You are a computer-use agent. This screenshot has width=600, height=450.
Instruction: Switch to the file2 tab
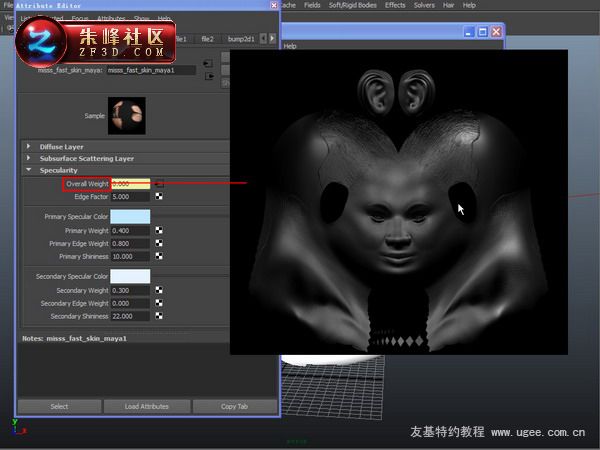tap(207, 39)
